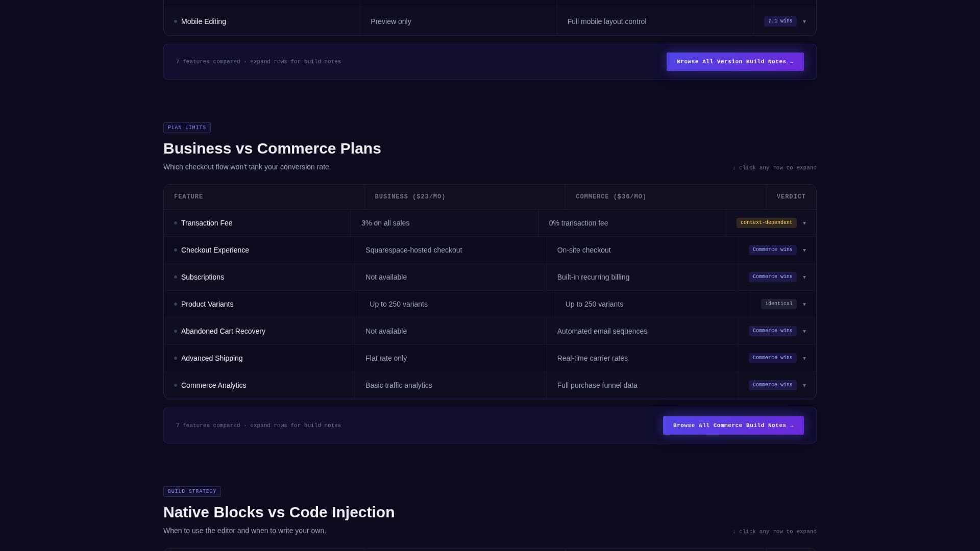Select the Advanced Shipping feature label
Screen dimensions: 980x551
point(212,358)
